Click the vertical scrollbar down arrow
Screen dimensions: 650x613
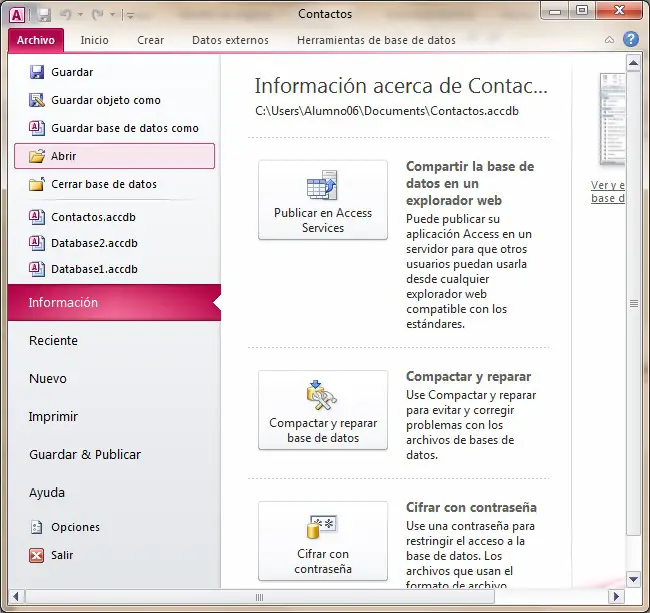(x=633, y=579)
